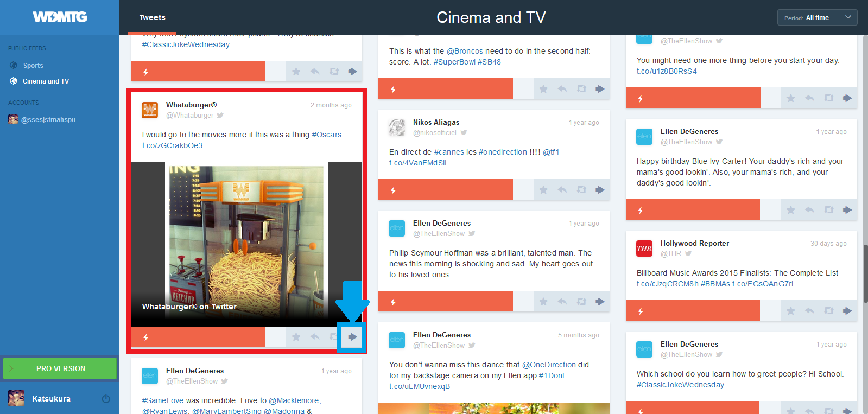This screenshot has height=414, width=868.
Task: Open the #1DonE hashtag link
Action: (553, 375)
